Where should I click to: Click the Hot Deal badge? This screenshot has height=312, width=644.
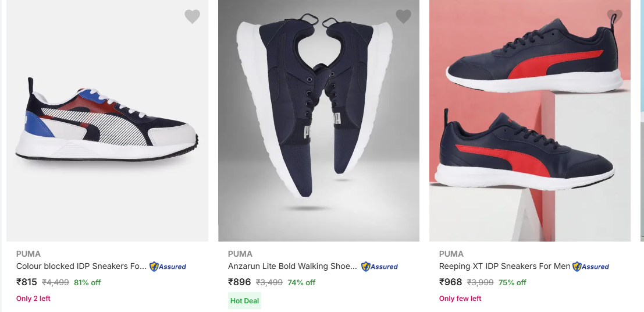click(x=244, y=301)
